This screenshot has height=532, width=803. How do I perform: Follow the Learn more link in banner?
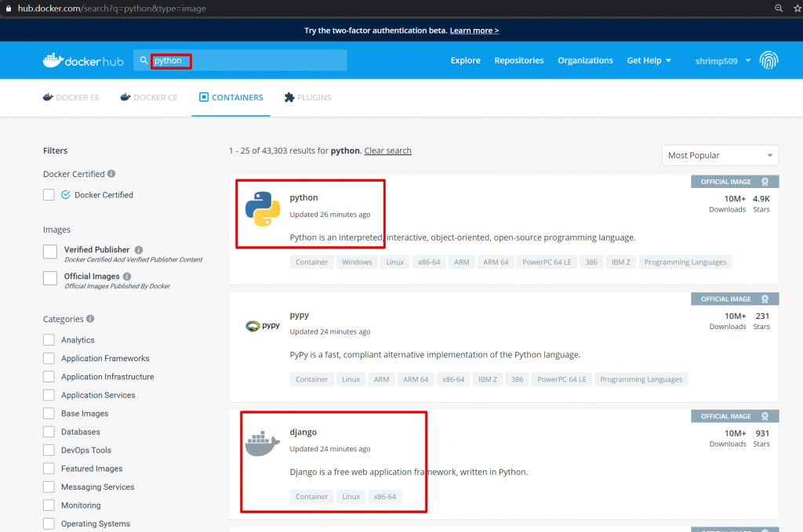474,31
